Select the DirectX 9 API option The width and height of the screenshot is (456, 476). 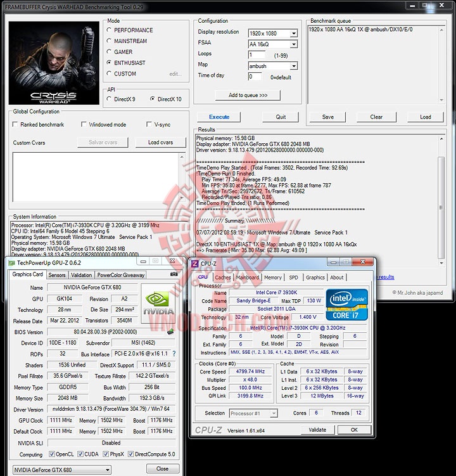(109, 99)
